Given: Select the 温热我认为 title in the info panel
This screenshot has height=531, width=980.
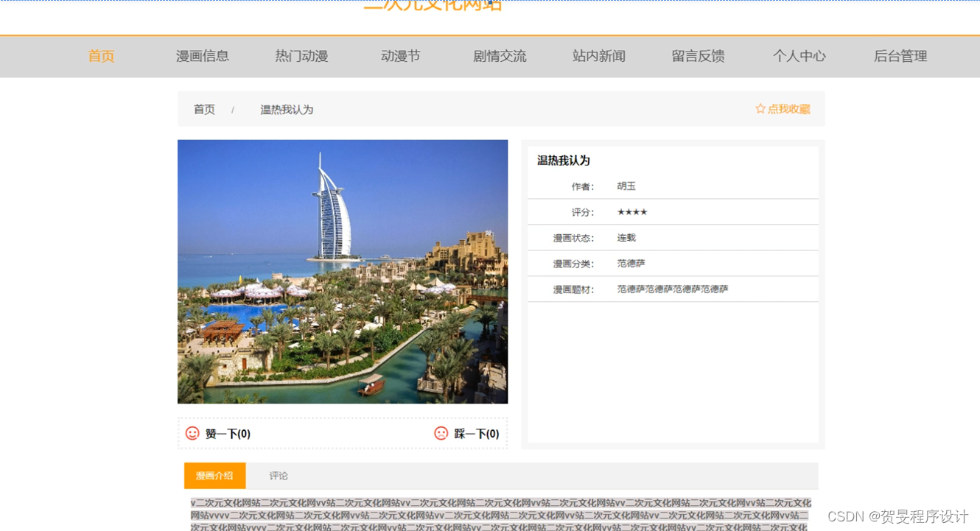Looking at the screenshot, I should tap(564, 161).
